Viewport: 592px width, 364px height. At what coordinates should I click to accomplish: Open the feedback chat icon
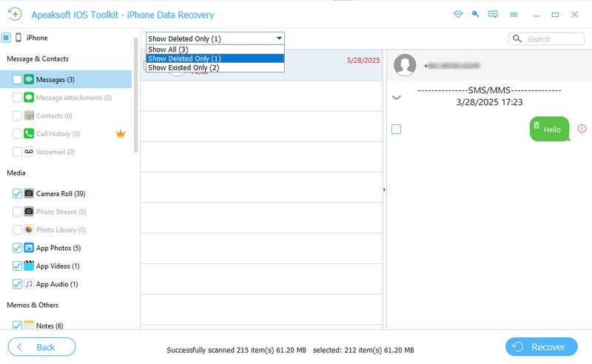click(x=493, y=14)
